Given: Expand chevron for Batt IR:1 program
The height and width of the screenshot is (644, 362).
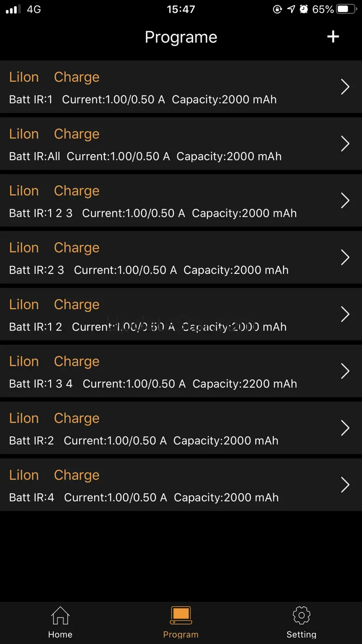Looking at the screenshot, I should tap(345, 87).
